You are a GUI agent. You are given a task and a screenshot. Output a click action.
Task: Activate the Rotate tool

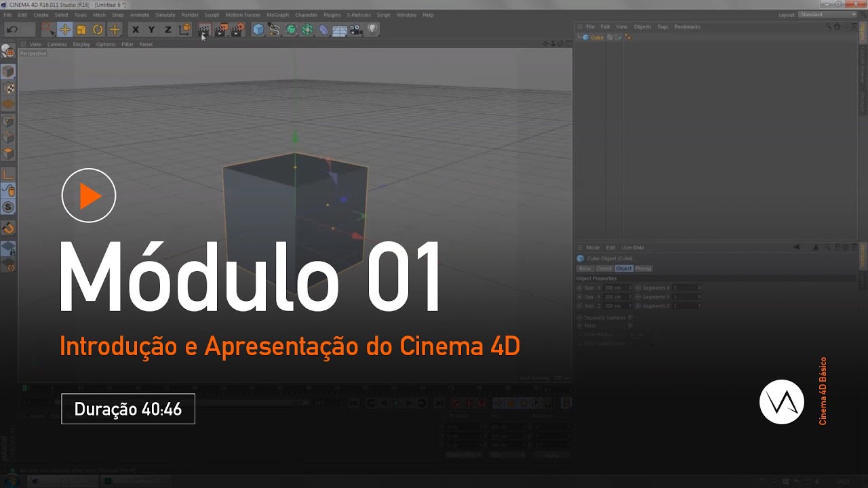pos(98,29)
